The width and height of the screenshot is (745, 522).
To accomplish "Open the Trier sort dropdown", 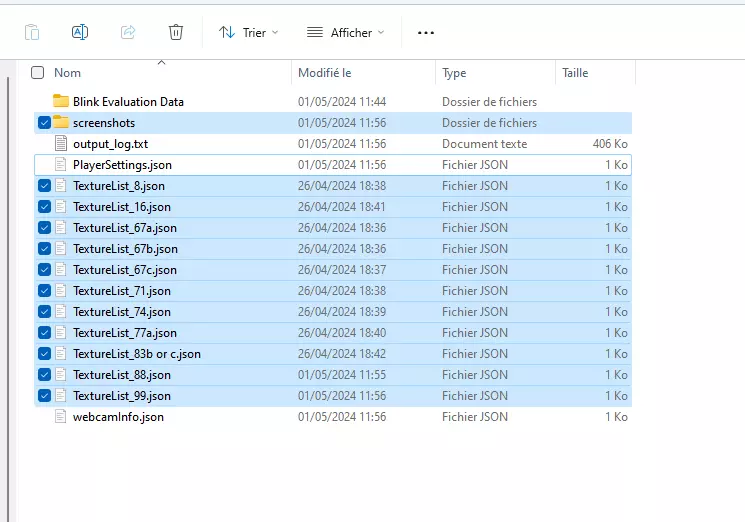I will tap(249, 33).
